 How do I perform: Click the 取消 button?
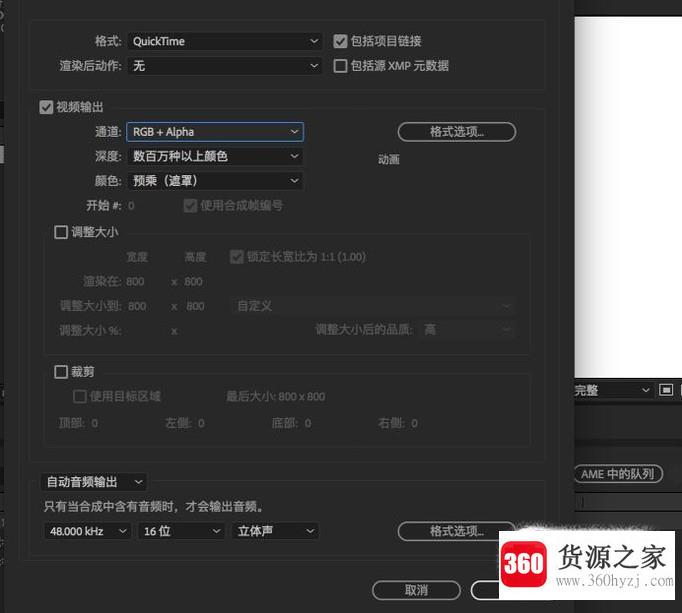click(416, 590)
